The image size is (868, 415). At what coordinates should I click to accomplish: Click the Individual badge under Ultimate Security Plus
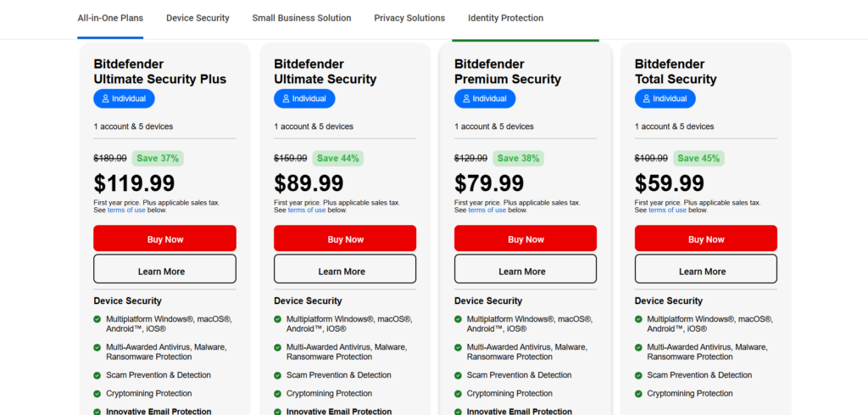124,98
